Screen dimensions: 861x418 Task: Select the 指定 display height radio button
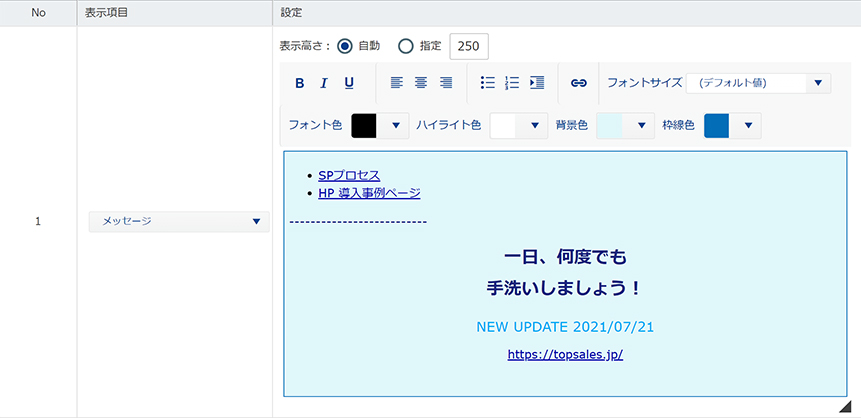405,46
